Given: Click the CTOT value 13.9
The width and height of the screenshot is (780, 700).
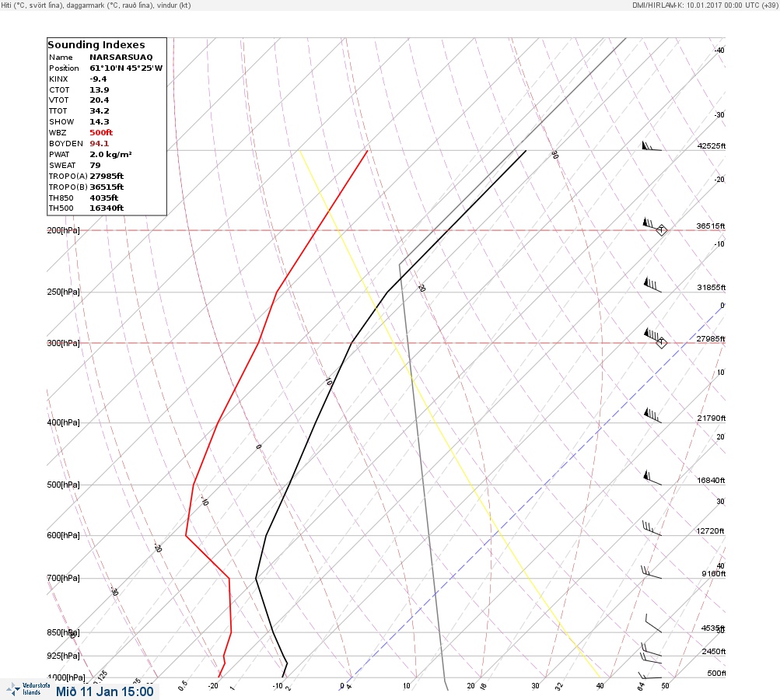Looking at the screenshot, I should click(x=100, y=90).
